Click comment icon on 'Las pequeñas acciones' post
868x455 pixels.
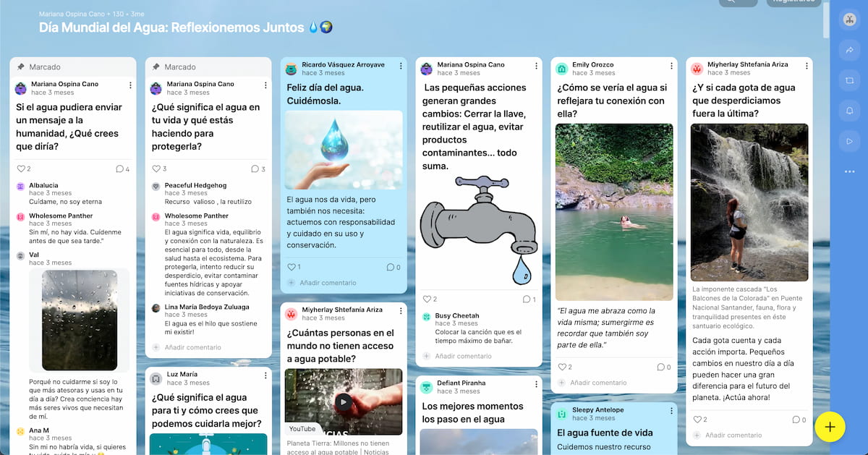pyautogui.click(x=525, y=299)
